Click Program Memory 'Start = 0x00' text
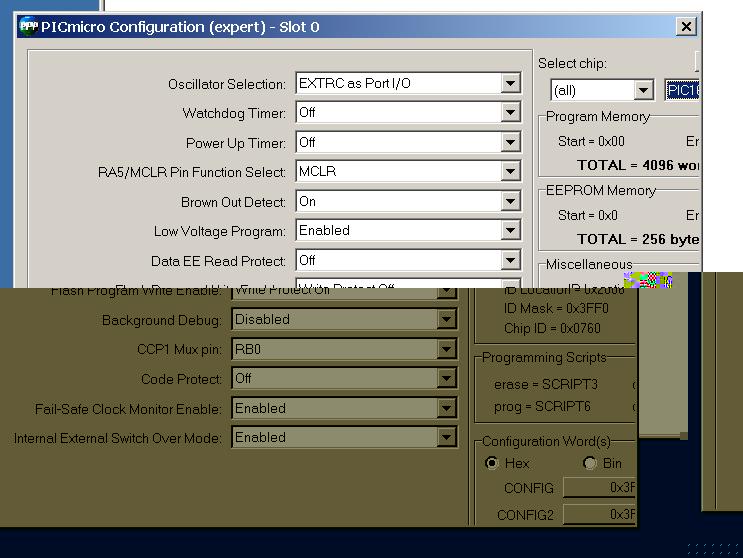This screenshot has width=743, height=558. pos(591,141)
